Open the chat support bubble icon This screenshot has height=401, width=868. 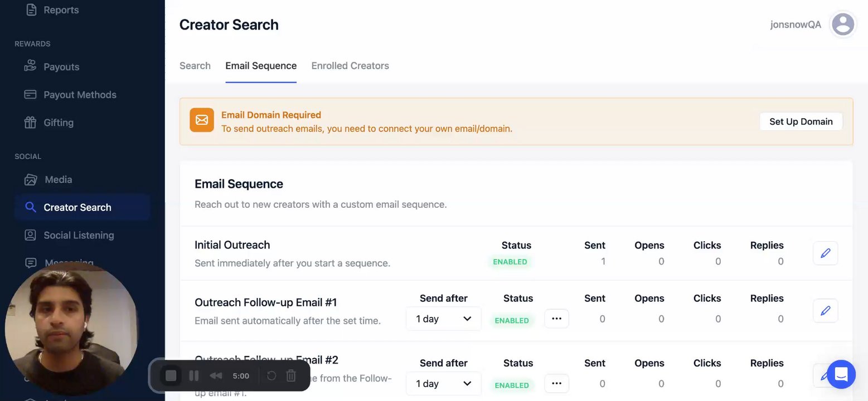click(841, 374)
